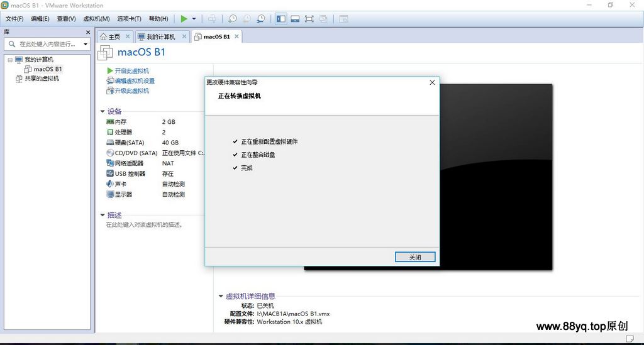The image size is (644, 345).
Task: Select 共享的虚拟机 in the library tree
Action: tap(42, 79)
